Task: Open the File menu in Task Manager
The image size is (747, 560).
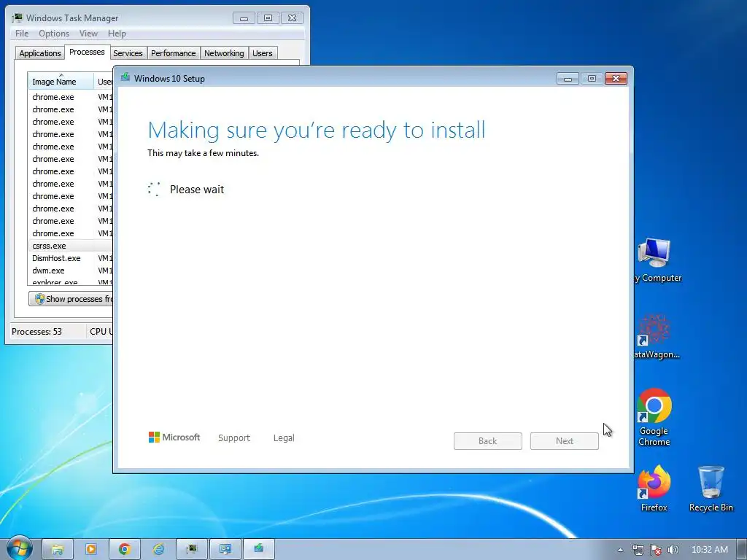Action: 22,34
